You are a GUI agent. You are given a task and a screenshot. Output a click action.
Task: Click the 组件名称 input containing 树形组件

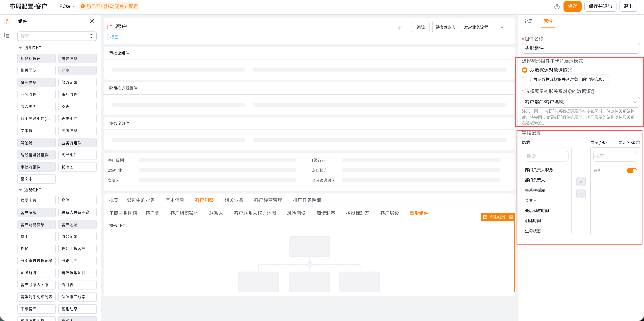580,48
